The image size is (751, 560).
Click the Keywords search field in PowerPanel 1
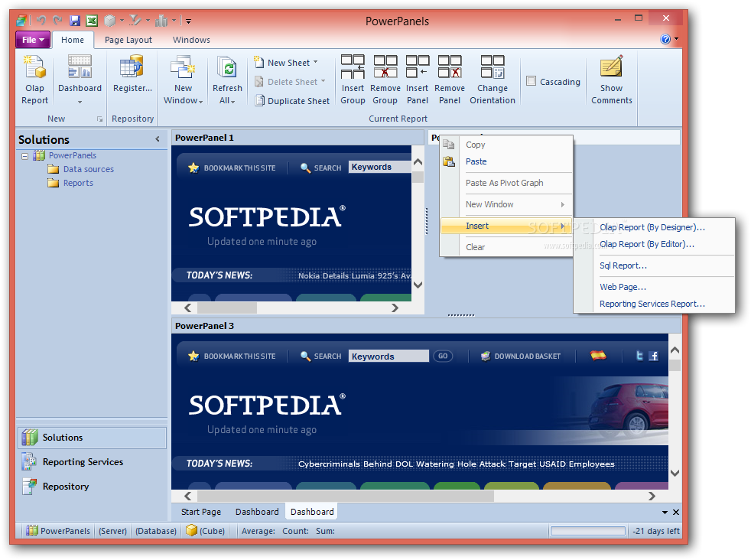(380, 167)
